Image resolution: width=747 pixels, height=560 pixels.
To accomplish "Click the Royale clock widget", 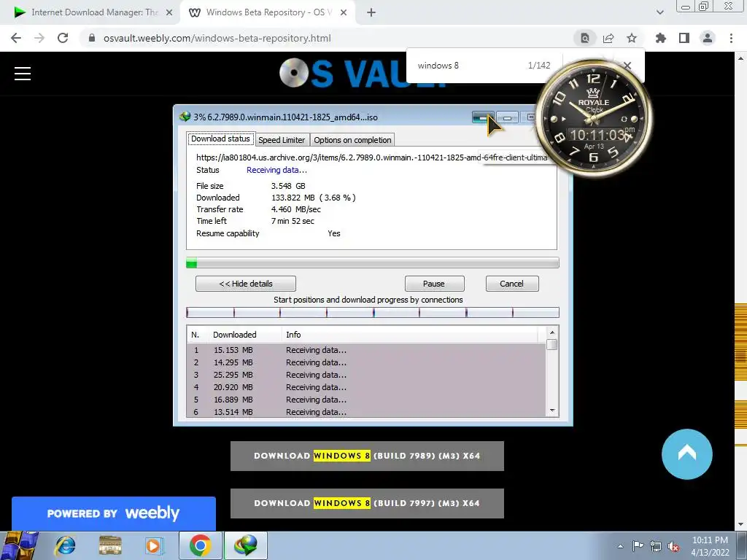I will 594,117.
